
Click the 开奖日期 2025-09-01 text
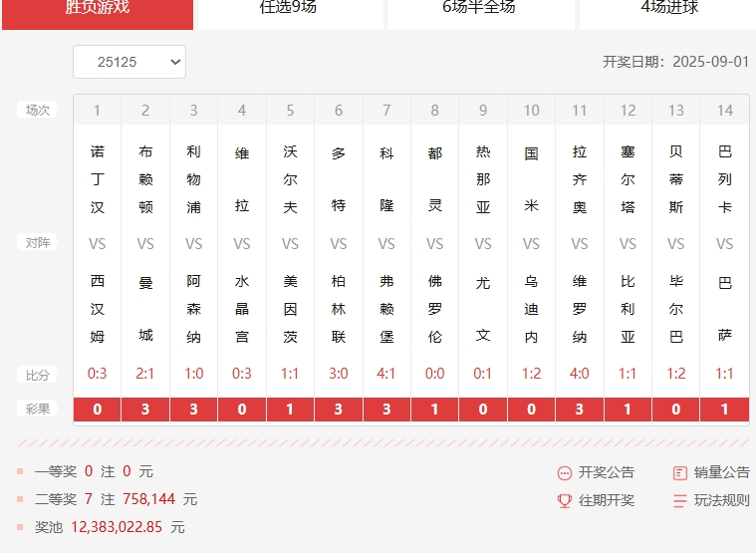point(675,62)
